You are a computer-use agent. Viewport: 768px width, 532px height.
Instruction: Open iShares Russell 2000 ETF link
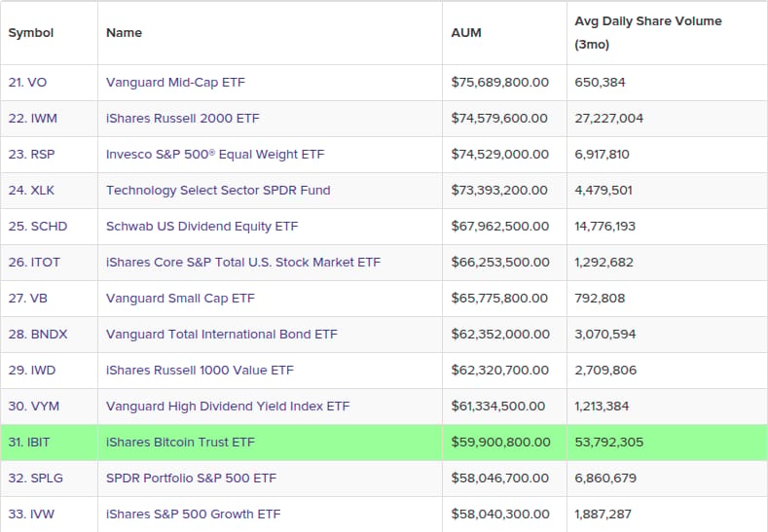183,119
